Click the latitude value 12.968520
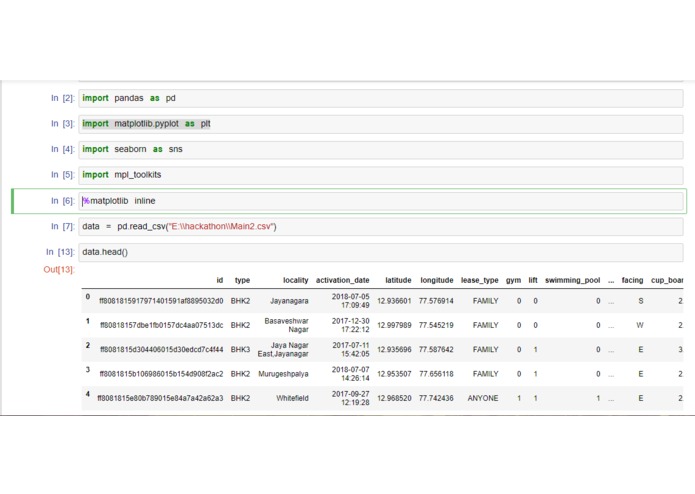This screenshot has width=695, height=494. tap(394, 399)
